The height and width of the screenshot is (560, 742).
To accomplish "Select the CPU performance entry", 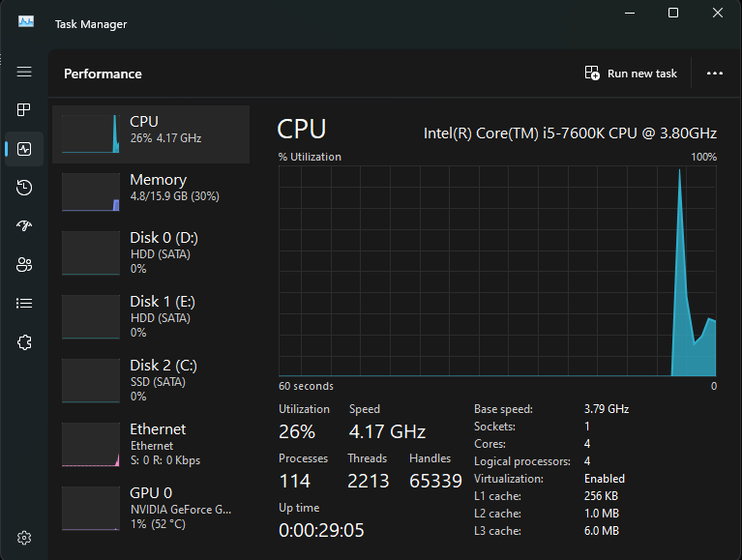I will pyautogui.click(x=151, y=133).
